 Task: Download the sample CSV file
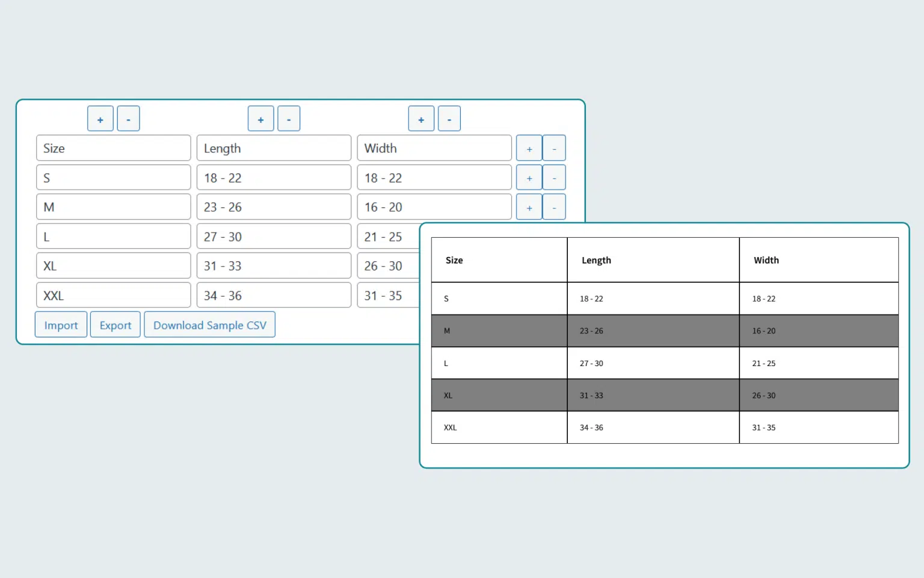tap(209, 325)
